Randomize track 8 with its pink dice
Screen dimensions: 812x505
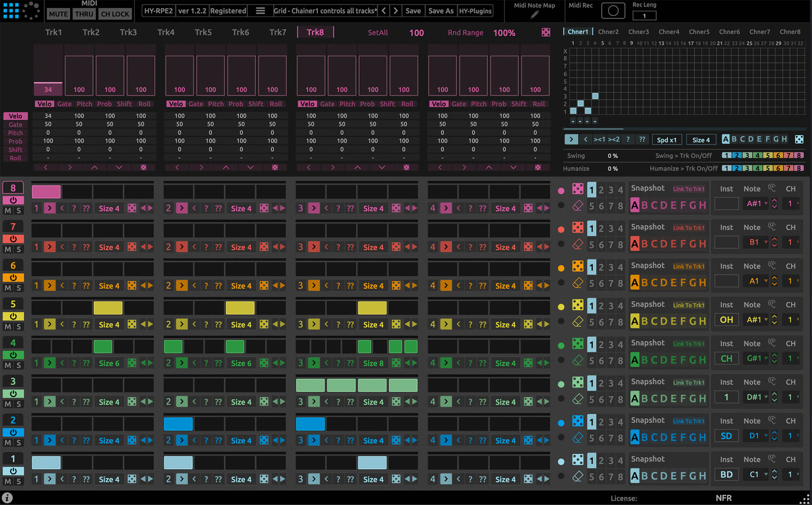pyautogui.click(x=578, y=188)
